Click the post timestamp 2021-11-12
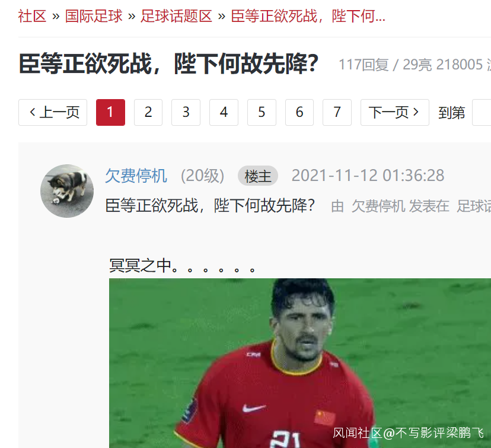The image size is (491, 448). coord(368,176)
